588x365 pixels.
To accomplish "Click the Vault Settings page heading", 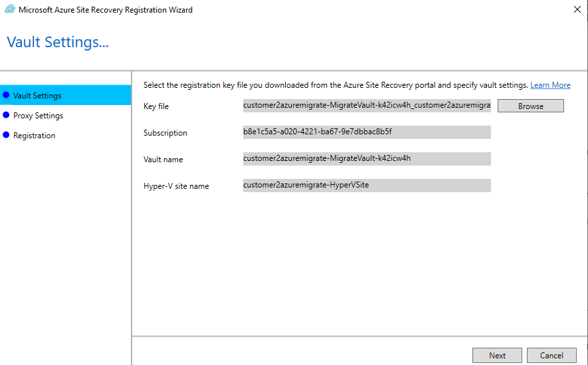I will [x=58, y=42].
